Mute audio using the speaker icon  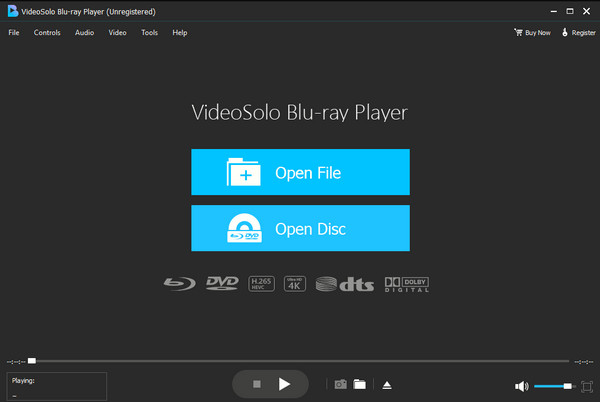(522, 386)
